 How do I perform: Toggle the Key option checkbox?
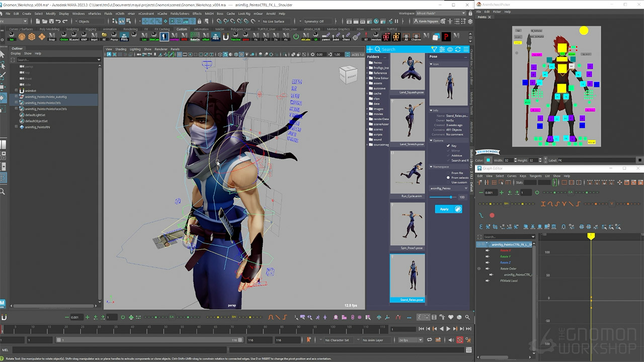coord(448,146)
